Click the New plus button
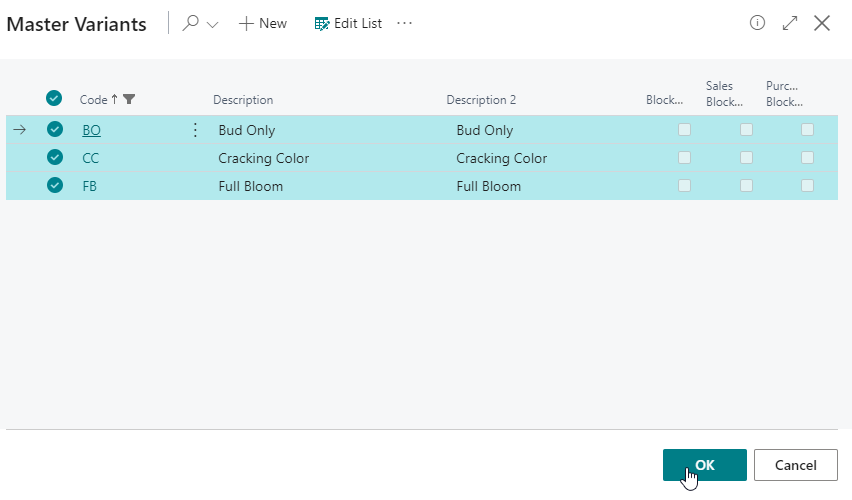 (262, 23)
